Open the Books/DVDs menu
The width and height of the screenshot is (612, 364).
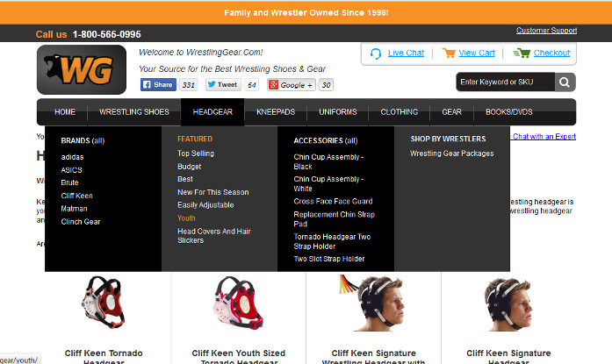509,112
